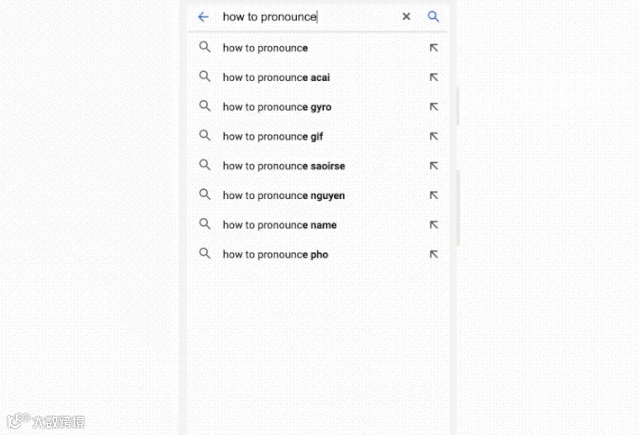Open 'how to pronounce name' suggestion
Image resolution: width=639 pixels, height=435 pixels.
tap(279, 225)
